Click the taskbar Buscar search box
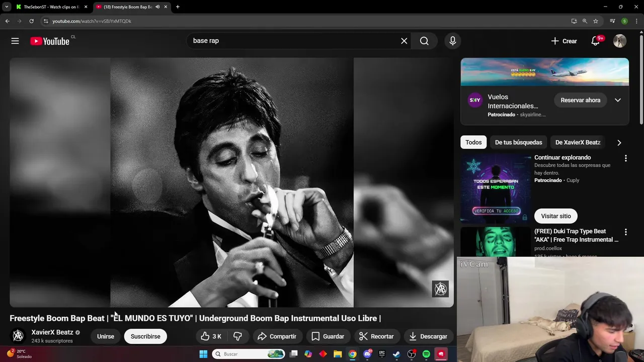This screenshot has width=644, height=362. pyautogui.click(x=249, y=354)
